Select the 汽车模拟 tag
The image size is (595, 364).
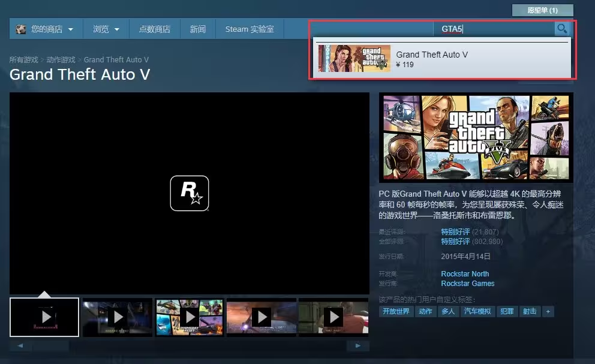click(477, 312)
